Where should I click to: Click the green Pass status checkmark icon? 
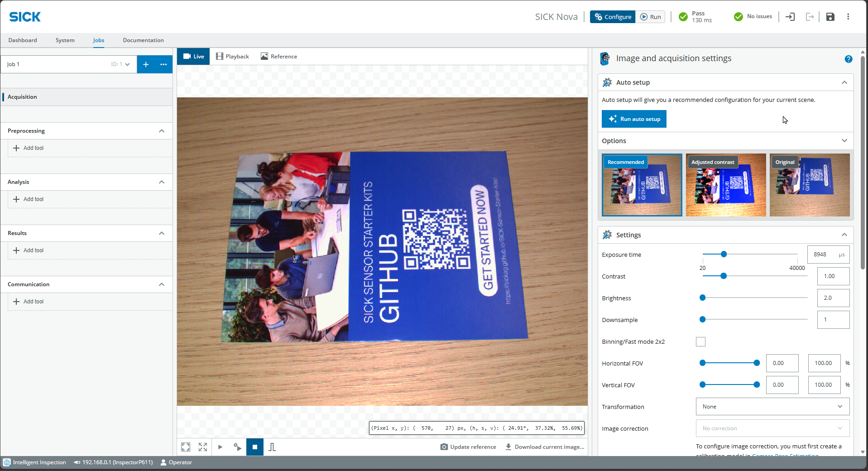pos(683,17)
